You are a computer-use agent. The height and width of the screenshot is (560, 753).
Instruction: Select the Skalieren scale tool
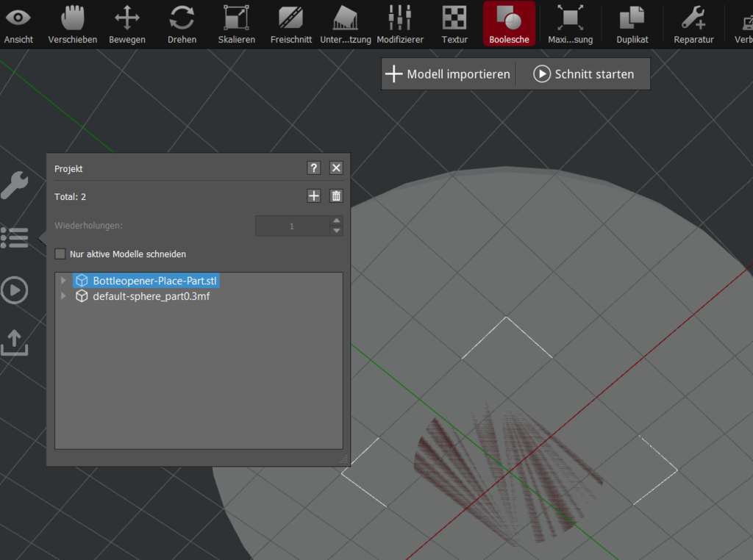point(236,24)
